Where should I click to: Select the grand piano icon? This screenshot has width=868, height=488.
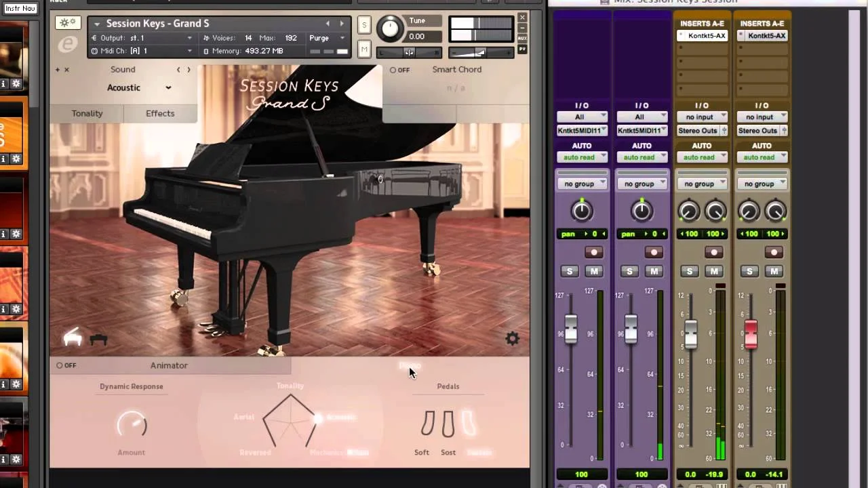pos(72,335)
